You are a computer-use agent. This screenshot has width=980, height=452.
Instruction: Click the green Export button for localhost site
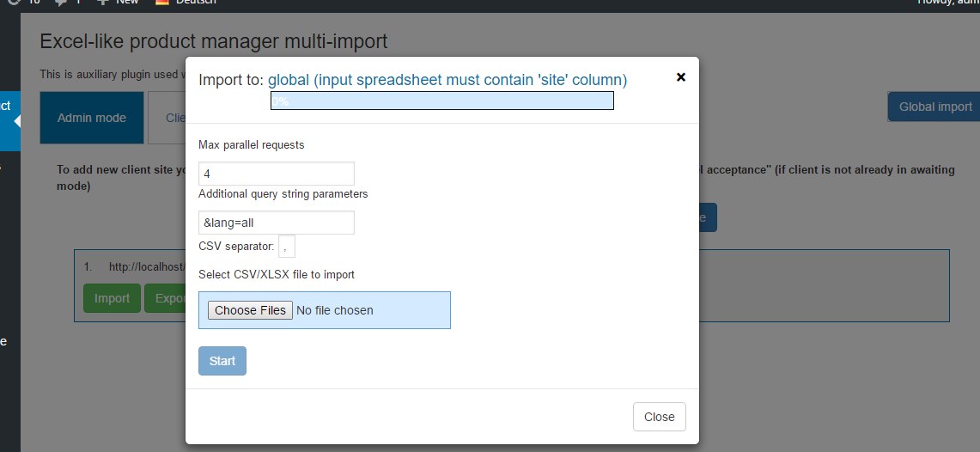[165, 298]
